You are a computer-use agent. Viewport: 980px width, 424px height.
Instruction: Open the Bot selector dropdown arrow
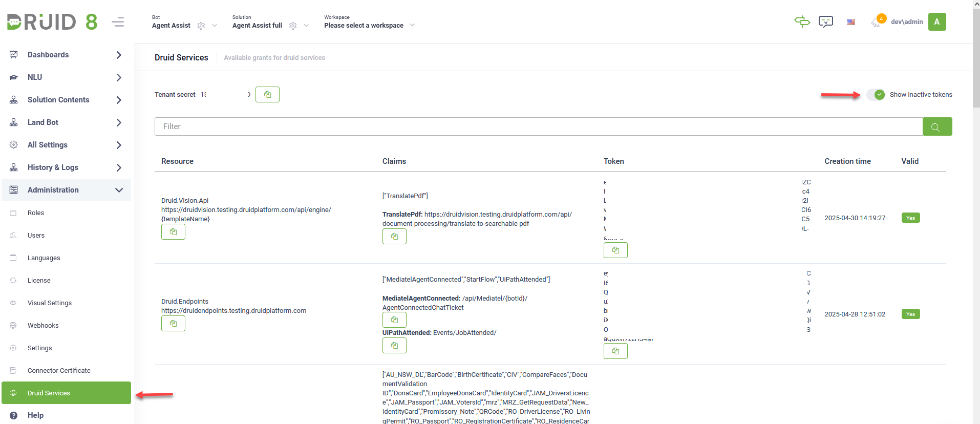(215, 26)
